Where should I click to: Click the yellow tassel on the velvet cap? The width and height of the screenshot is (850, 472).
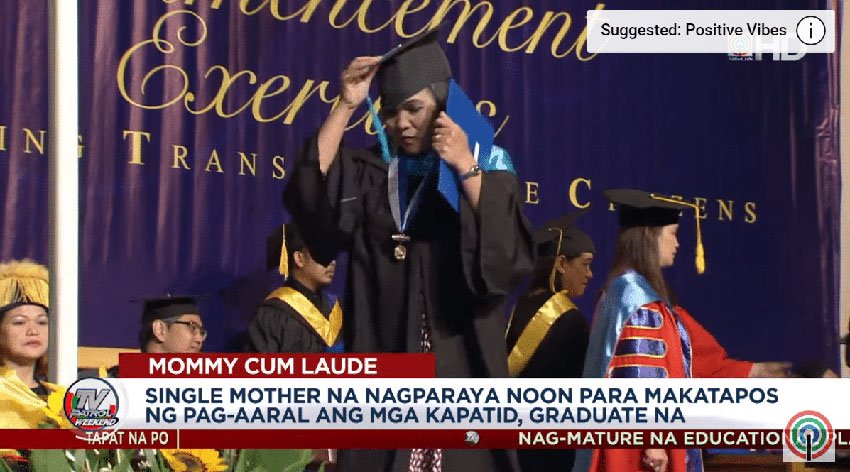[699, 238]
